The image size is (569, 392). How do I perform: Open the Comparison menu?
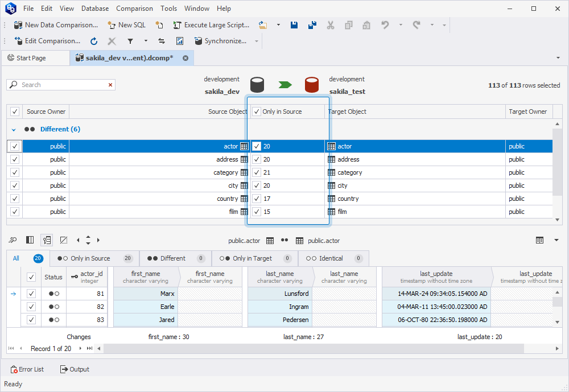[x=134, y=9]
